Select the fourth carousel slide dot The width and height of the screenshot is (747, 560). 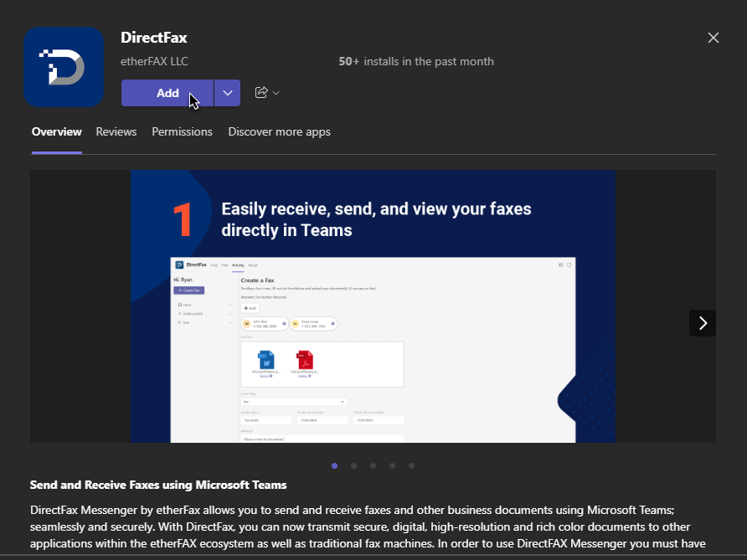coord(392,465)
